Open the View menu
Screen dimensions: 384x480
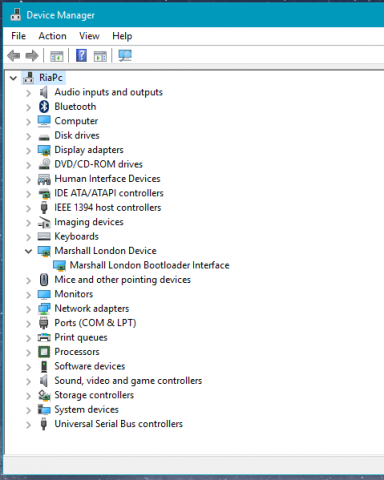pyautogui.click(x=89, y=36)
